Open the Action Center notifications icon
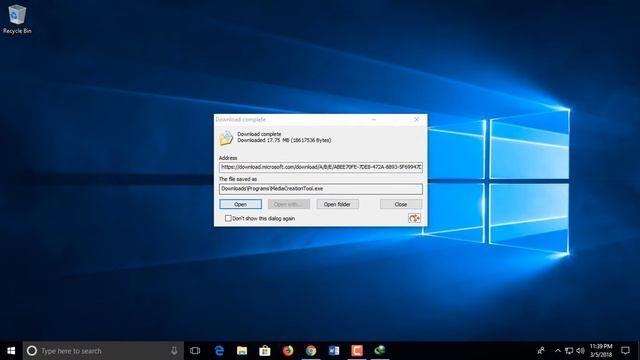The height and width of the screenshot is (360, 640). click(x=625, y=351)
